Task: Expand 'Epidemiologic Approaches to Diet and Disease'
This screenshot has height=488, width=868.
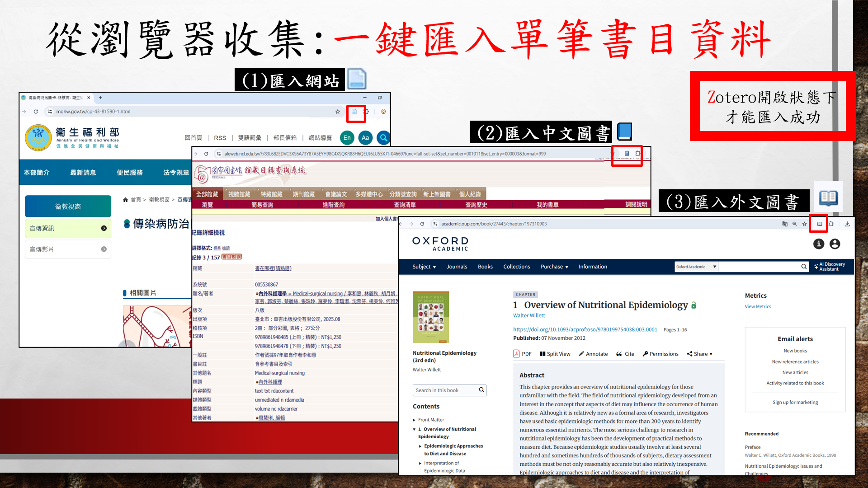Action: [420, 446]
